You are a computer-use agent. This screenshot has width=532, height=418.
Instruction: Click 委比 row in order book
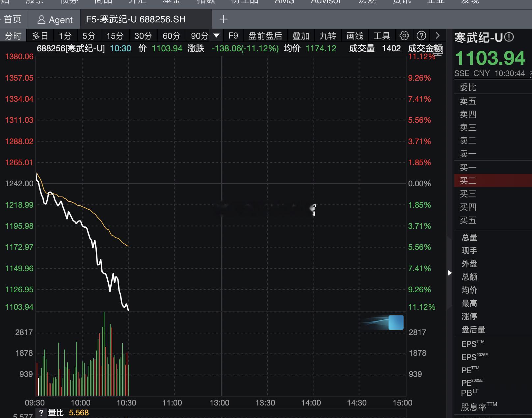pos(493,87)
